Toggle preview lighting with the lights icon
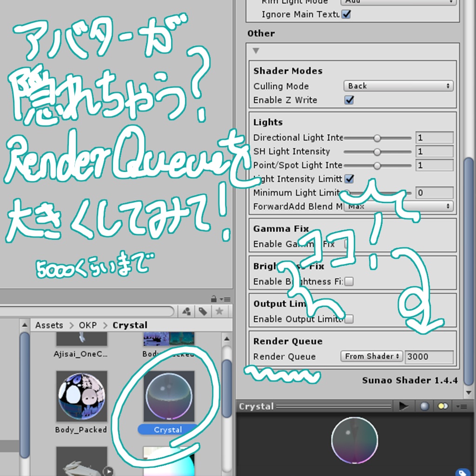The height and width of the screenshot is (476, 476). pyautogui.click(x=443, y=406)
